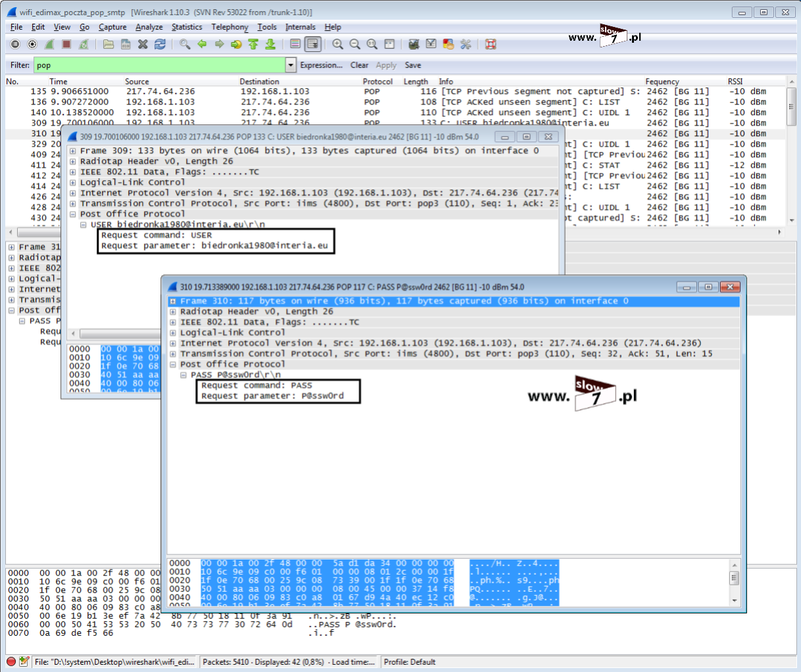Image resolution: width=801 pixels, height=672 pixels.
Task: Jump to the first packet icon
Action: pyautogui.click(x=253, y=44)
